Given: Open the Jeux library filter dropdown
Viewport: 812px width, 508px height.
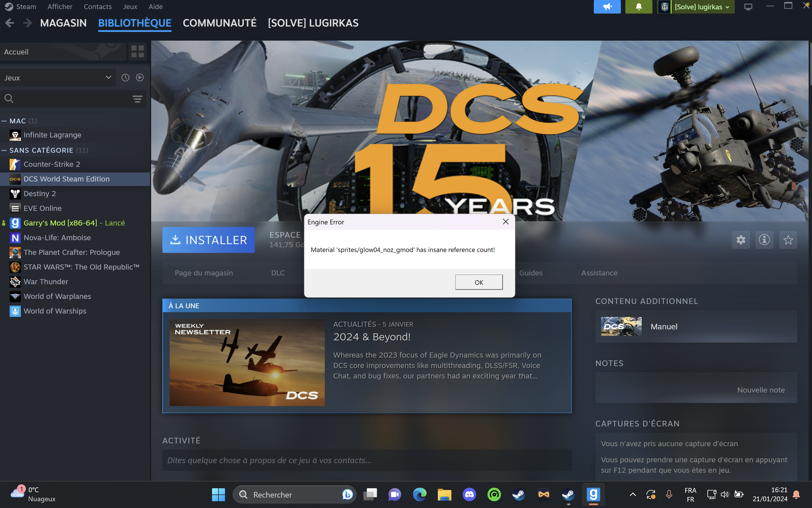Looking at the screenshot, I should tap(58, 78).
